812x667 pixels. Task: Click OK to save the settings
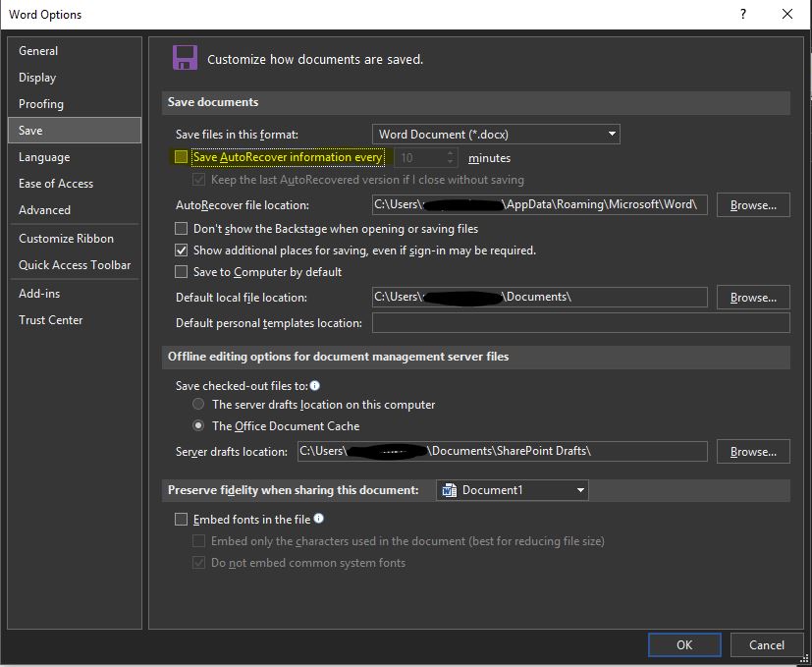pyautogui.click(x=683, y=644)
